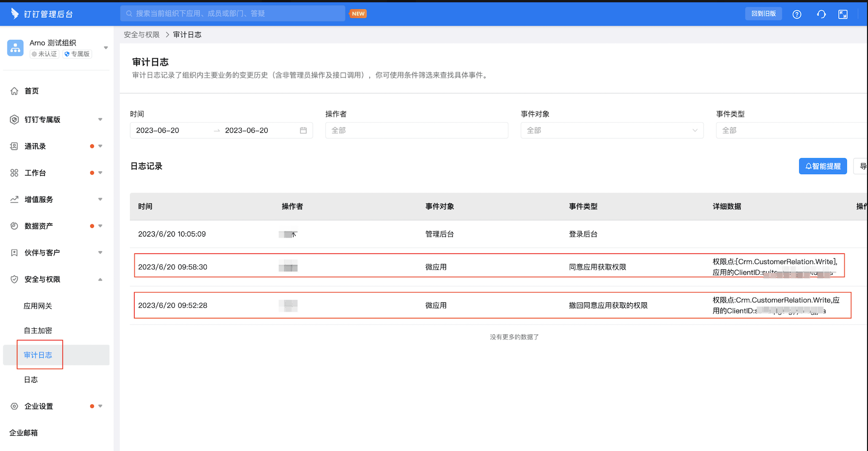Click the 09:52:28 log timestamp
The image size is (868, 451).
tap(173, 305)
